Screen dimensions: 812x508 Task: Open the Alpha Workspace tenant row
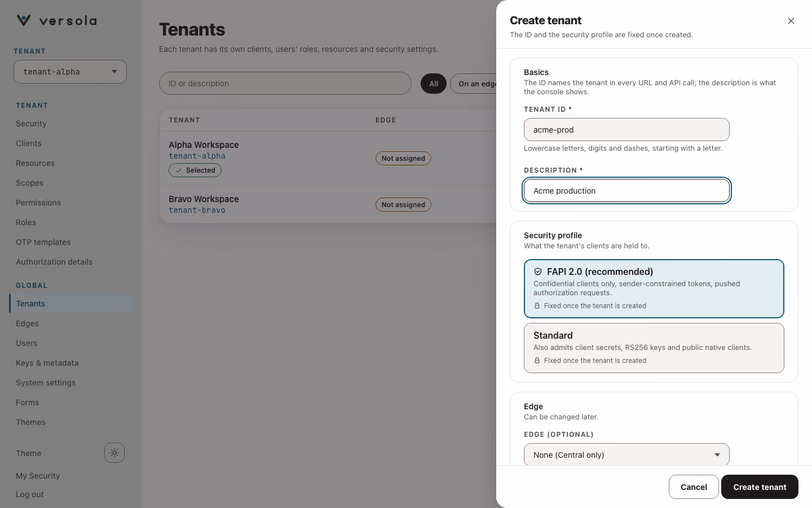pos(328,159)
